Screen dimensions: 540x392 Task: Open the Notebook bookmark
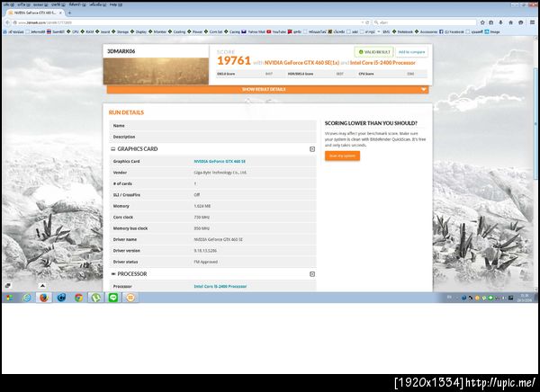pos(402,31)
